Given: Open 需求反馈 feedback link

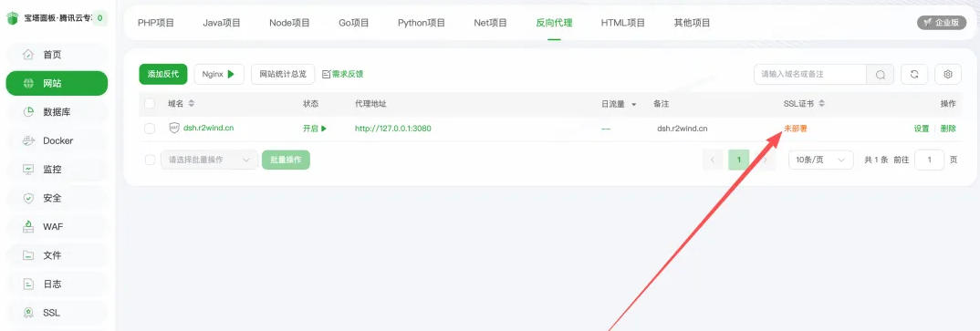Looking at the screenshot, I should 342,74.
